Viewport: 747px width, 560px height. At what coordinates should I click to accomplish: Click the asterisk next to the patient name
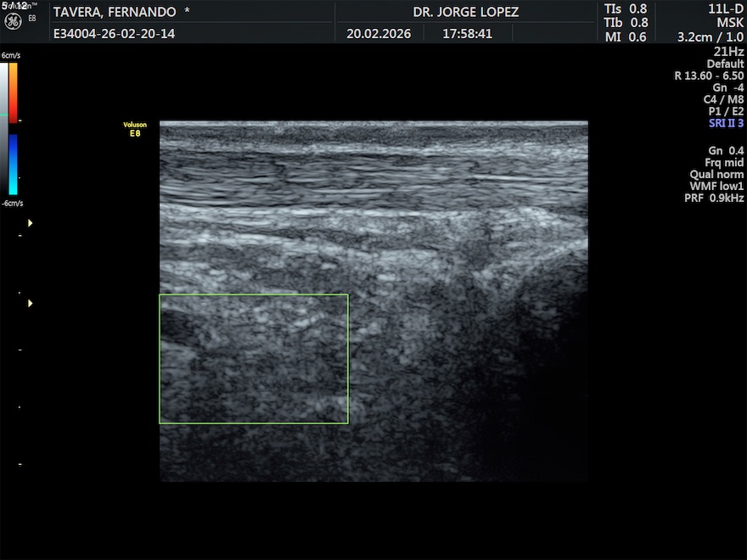point(187,12)
